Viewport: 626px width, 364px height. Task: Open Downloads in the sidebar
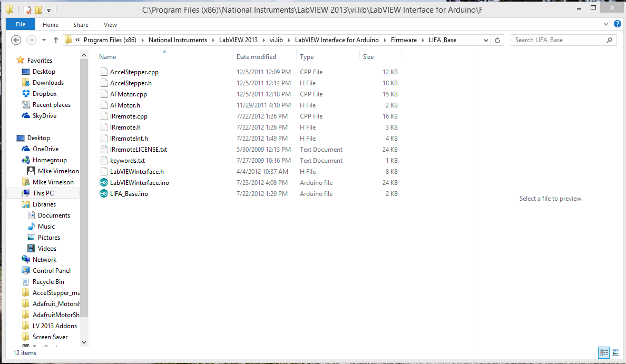(48, 83)
